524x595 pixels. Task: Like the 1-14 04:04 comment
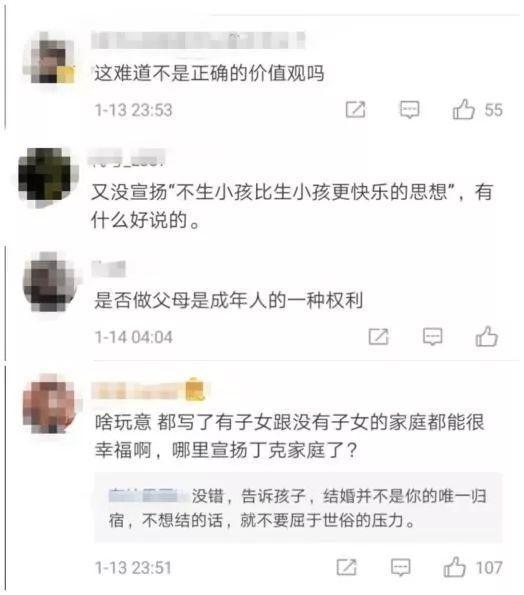point(486,337)
